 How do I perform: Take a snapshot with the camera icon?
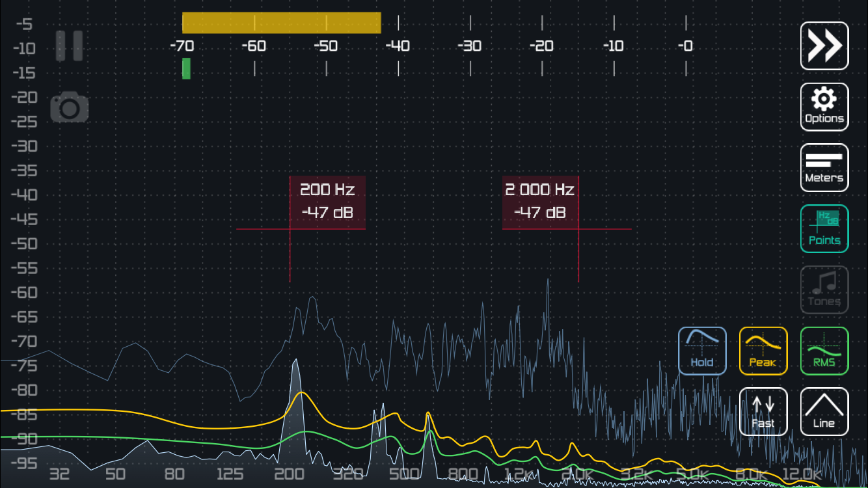[x=69, y=109]
